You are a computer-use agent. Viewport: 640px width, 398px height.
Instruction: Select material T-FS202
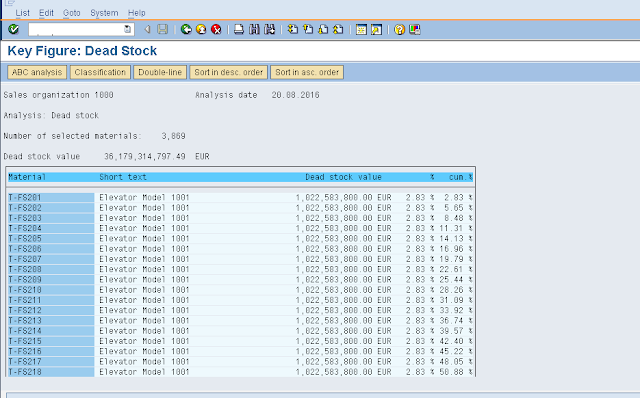51,208
